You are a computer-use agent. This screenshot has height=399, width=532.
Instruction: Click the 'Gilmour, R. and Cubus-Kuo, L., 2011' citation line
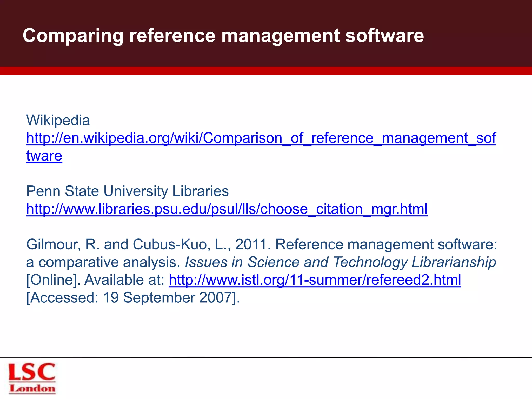[262, 244]
